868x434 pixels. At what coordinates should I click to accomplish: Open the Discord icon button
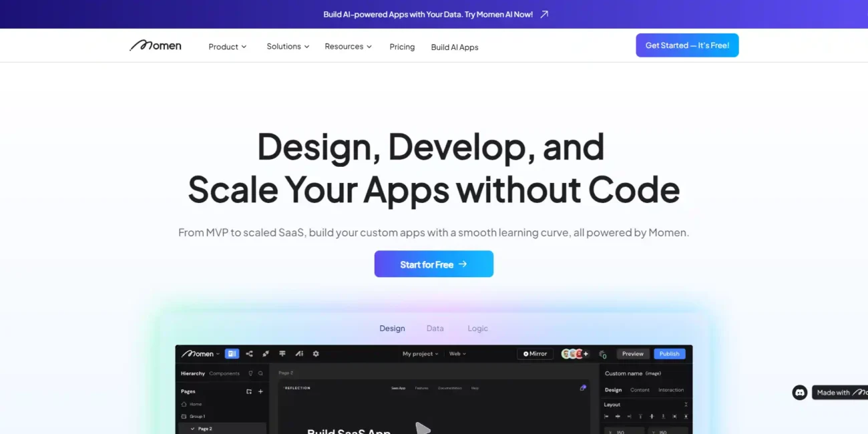(x=800, y=393)
